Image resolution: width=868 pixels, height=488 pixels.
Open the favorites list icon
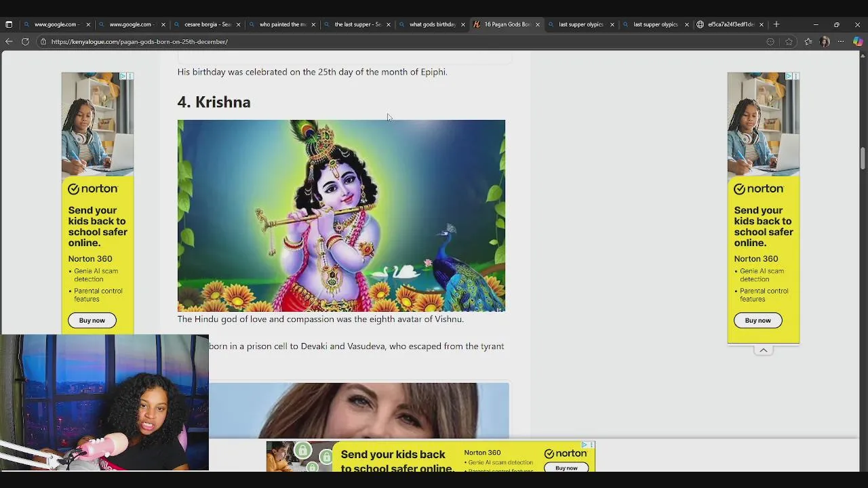808,41
